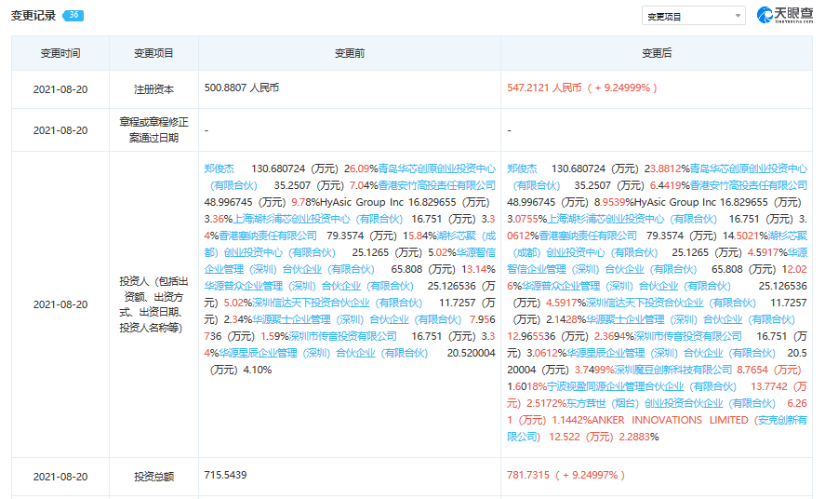Open 华源星辰企业管理（深圳）合伙企业 in the 变更后 column
Screen dimensions: 825x499
(671, 353)
